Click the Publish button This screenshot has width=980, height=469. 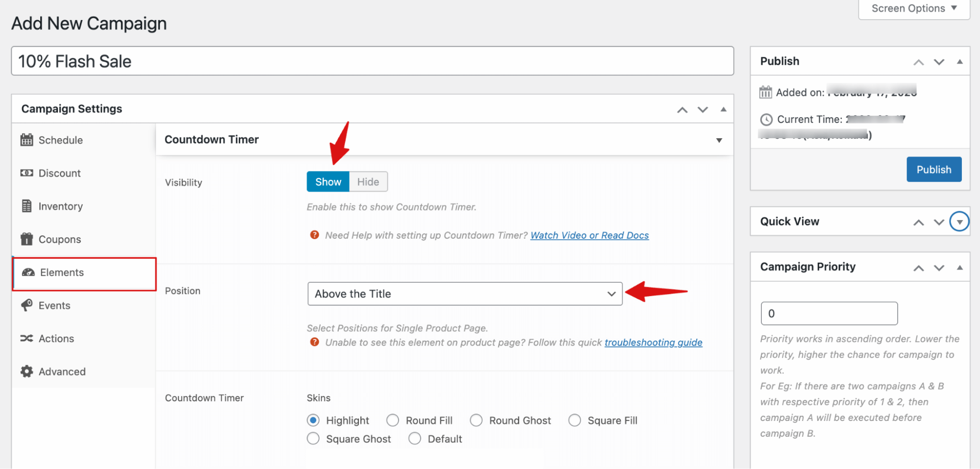pos(933,169)
